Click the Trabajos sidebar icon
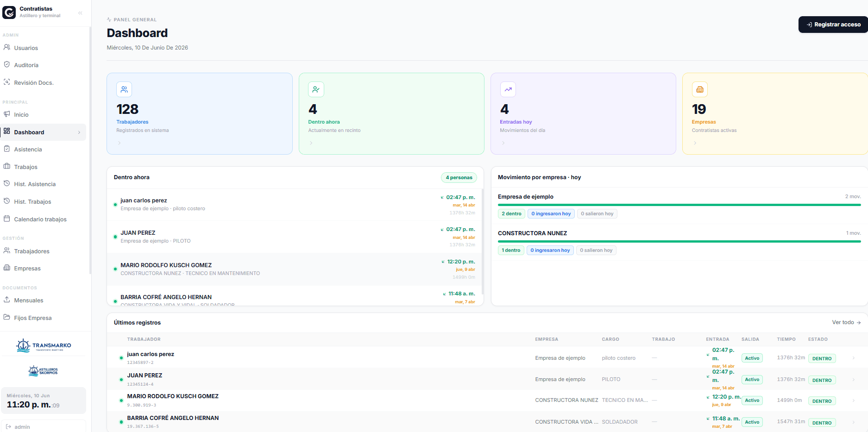 [6, 166]
